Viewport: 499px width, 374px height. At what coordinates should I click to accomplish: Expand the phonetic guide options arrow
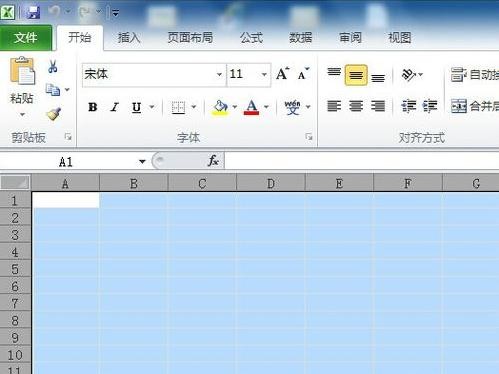tap(308, 107)
